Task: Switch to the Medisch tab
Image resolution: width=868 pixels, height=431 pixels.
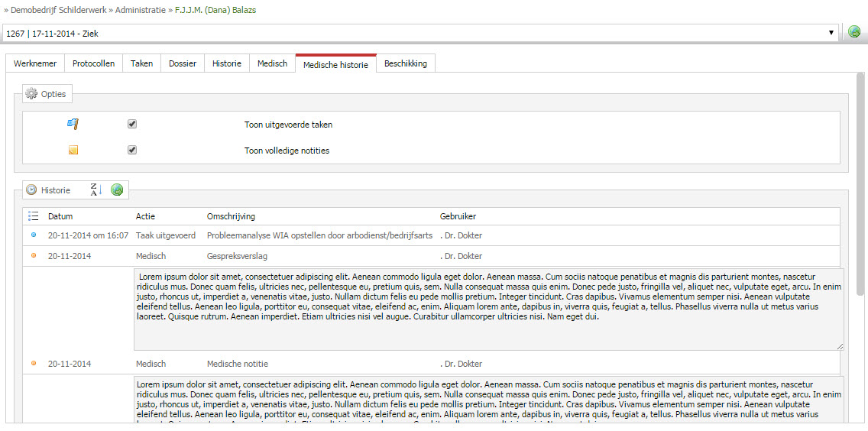Action: [272, 63]
